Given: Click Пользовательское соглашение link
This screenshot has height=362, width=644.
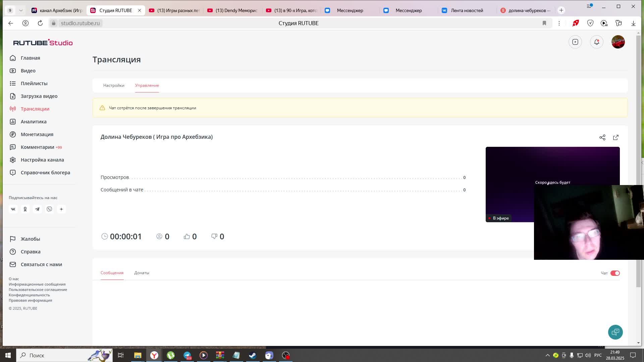Looking at the screenshot, I should [x=38, y=290].
